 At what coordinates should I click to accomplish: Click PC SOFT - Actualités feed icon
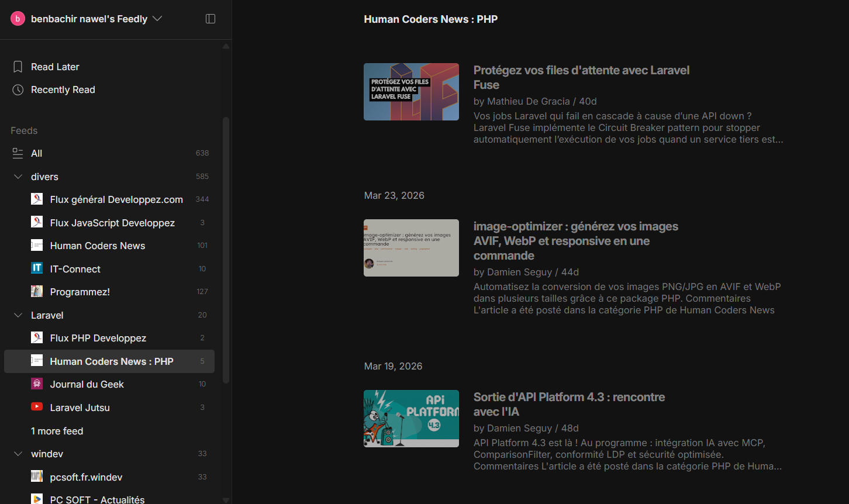[37, 500]
